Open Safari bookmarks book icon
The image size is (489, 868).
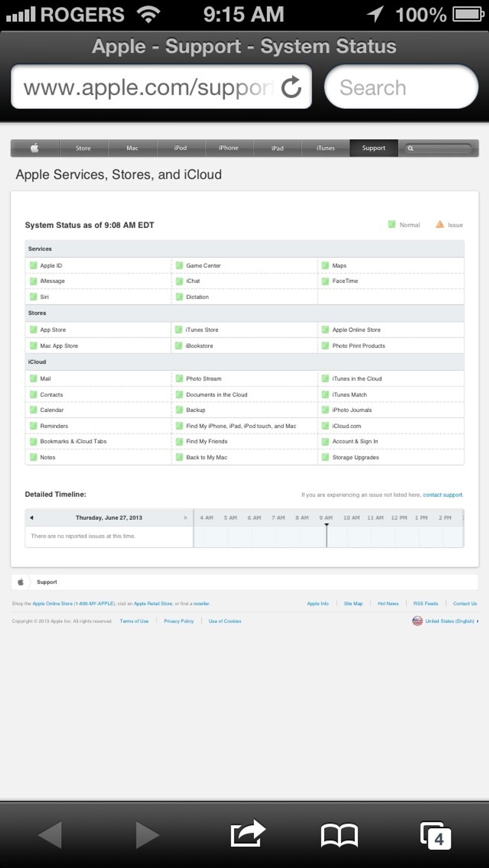339,835
